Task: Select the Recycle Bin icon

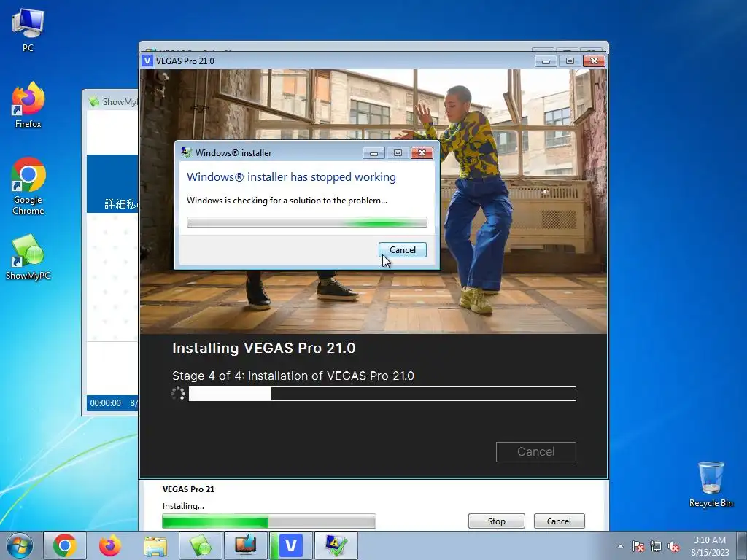Action: (711, 484)
